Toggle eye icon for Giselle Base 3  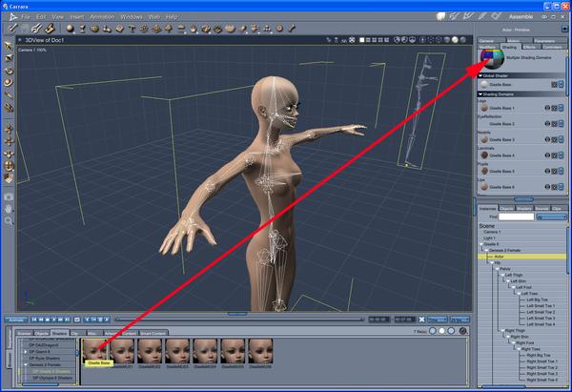click(x=547, y=139)
